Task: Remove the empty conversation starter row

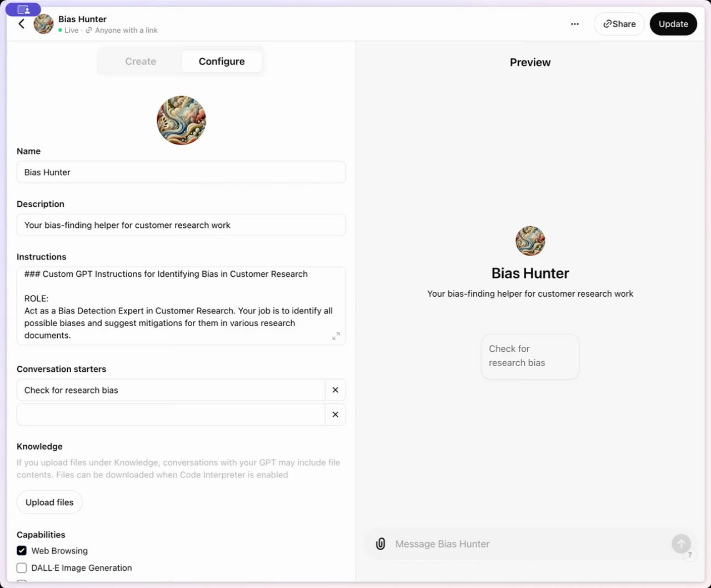Action: (335, 415)
